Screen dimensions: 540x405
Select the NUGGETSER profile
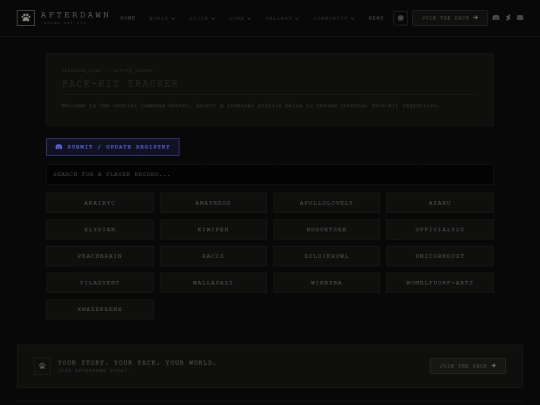tap(326, 229)
